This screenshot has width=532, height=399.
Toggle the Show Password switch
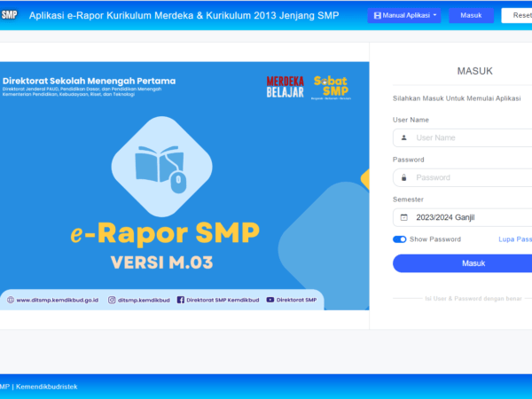[399, 239]
